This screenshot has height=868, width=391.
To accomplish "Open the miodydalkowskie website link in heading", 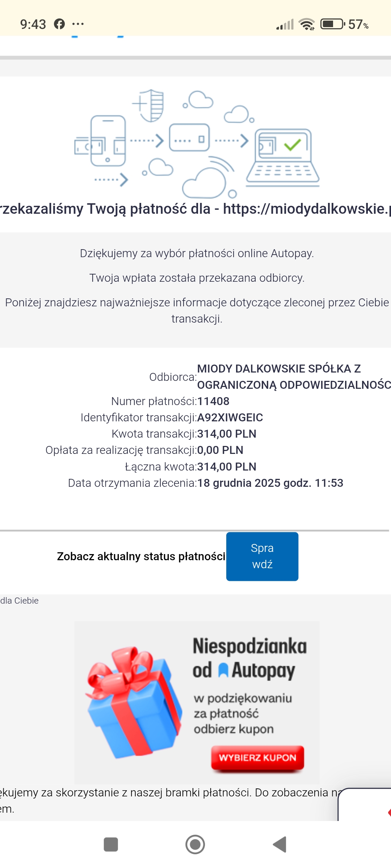I will click(306, 209).
